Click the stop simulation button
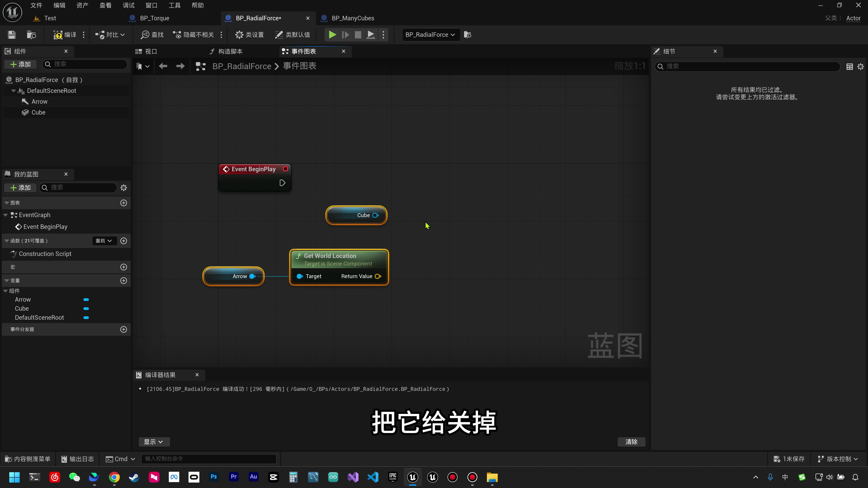The height and width of the screenshot is (488, 868). pos(358,35)
